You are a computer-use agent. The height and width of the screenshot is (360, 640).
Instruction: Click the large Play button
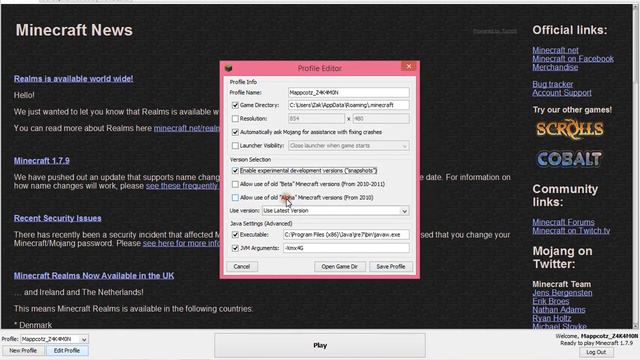click(320, 345)
